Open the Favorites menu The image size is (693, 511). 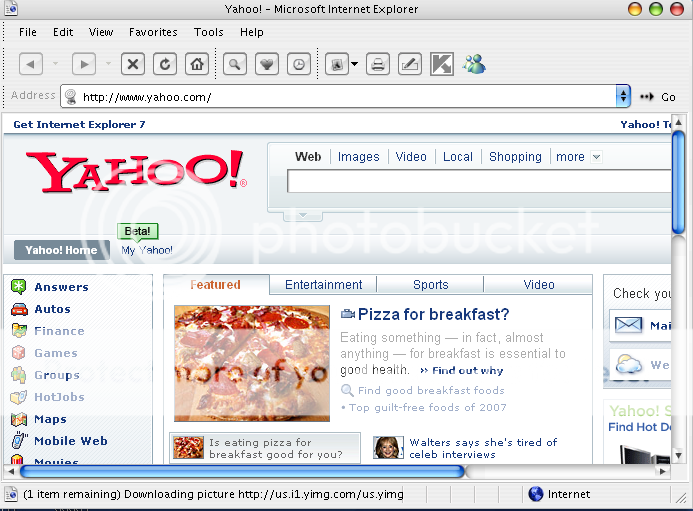coord(153,32)
